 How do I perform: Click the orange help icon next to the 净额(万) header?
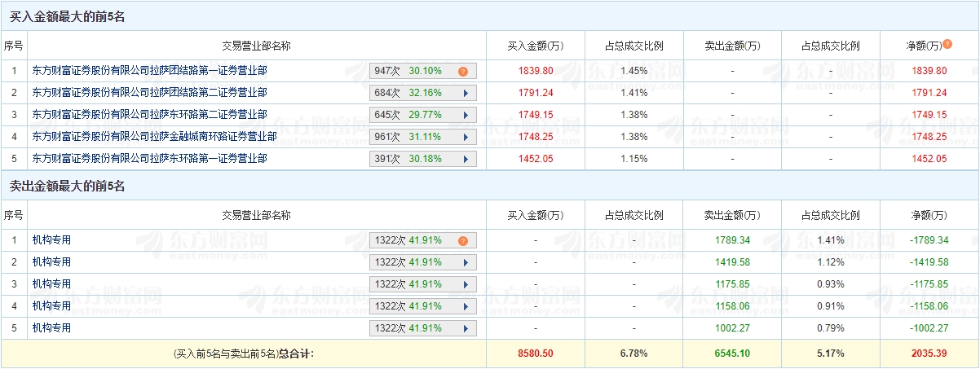(947, 44)
